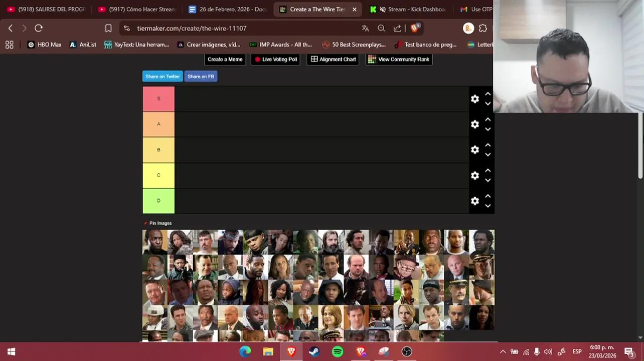Viewport: 644px width, 361px height.
Task: Open settings gear for tier S row
Action: click(x=474, y=99)
